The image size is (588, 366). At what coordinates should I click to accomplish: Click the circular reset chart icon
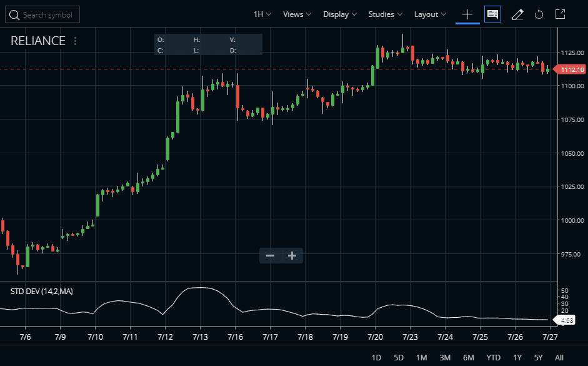539,14
